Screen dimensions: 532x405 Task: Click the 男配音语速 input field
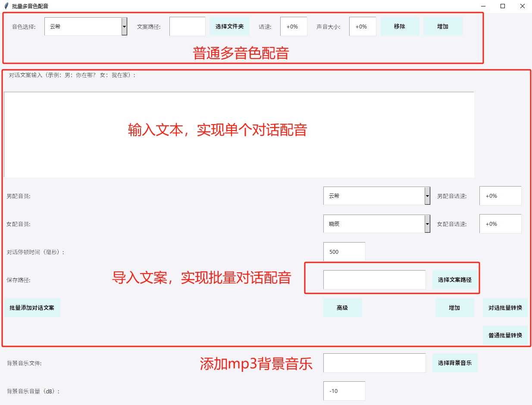coord(500,196)
